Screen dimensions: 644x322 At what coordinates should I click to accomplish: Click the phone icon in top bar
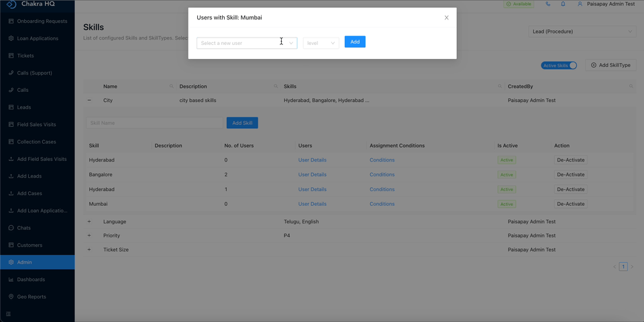[x=548, y=4]
